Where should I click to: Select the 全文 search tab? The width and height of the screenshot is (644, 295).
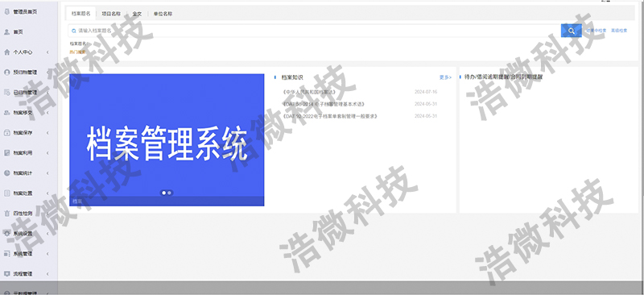point(137,14)
